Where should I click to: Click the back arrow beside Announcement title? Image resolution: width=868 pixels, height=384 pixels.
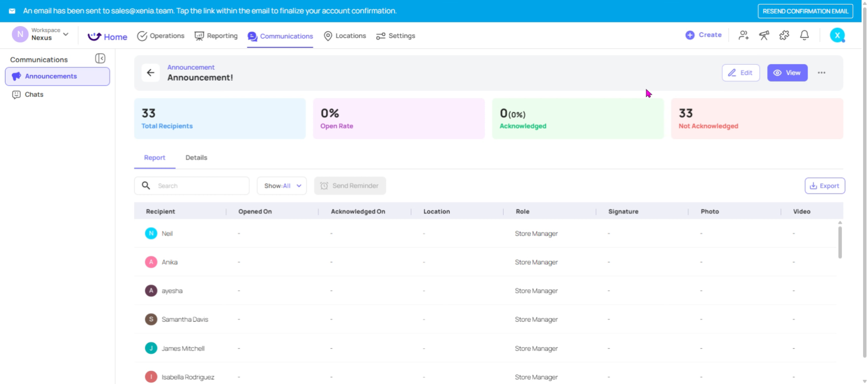tap(151, 73)
